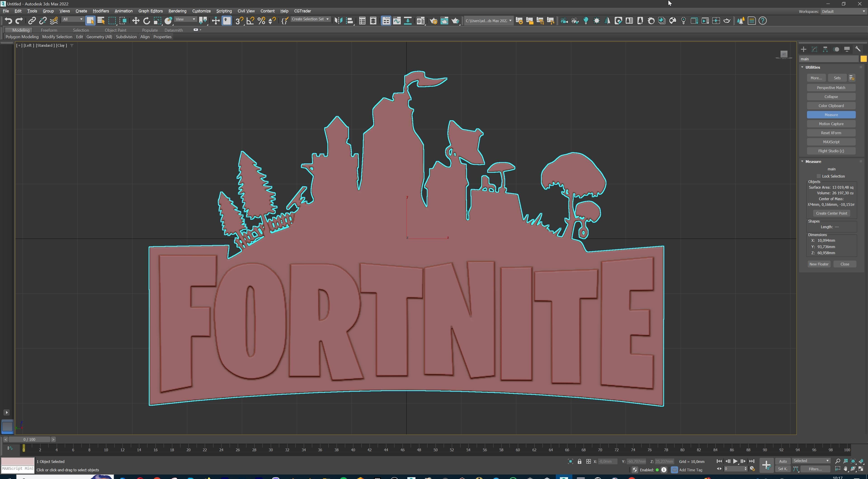This screenshot has height=479, width=868.
Task: Switch to Freeform ribbon tab
Action: click(49, 30)
